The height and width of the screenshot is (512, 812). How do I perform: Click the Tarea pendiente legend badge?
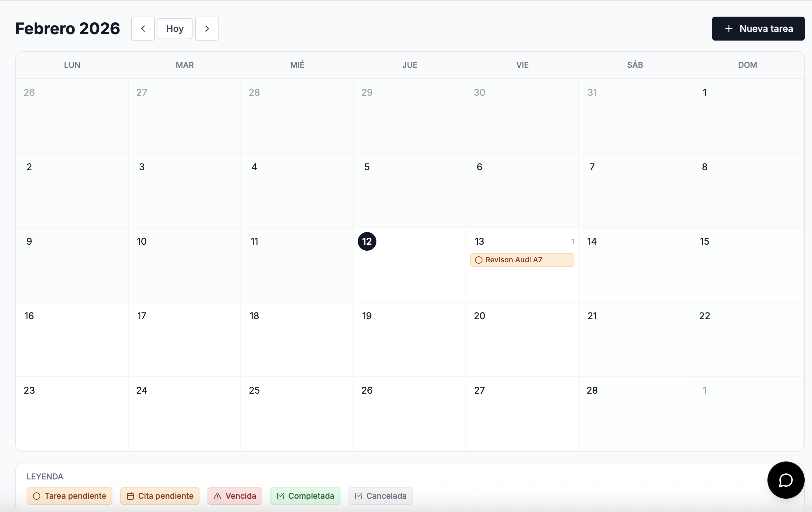(69, 496)
